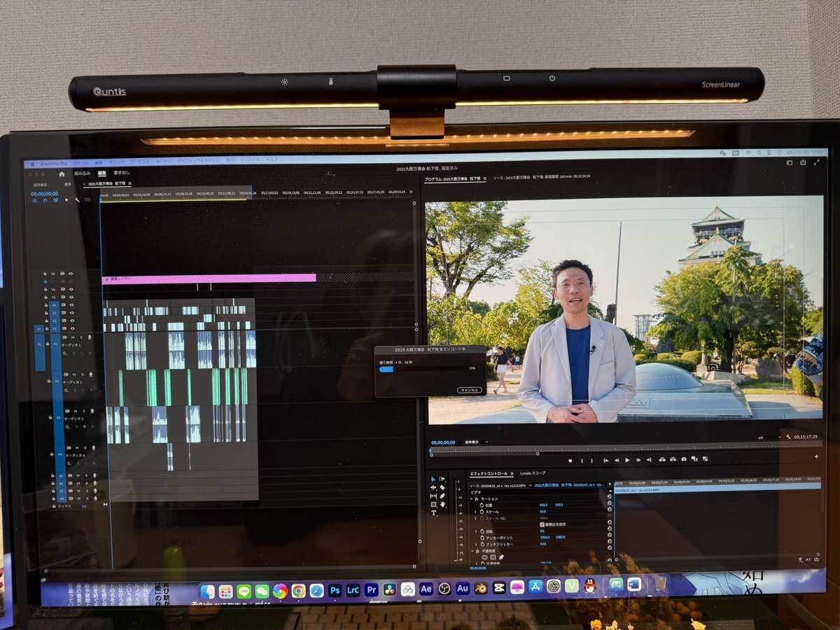Select the Rectangle shape tool

coord(433,504)
